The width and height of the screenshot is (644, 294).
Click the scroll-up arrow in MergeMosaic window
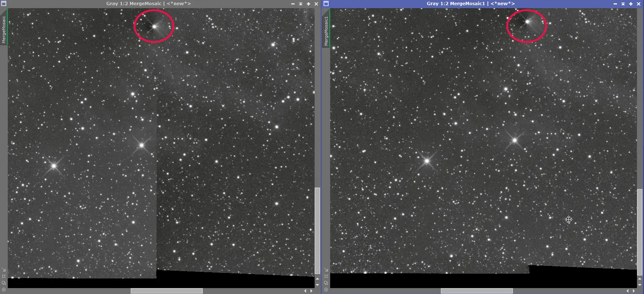(317, 278)
